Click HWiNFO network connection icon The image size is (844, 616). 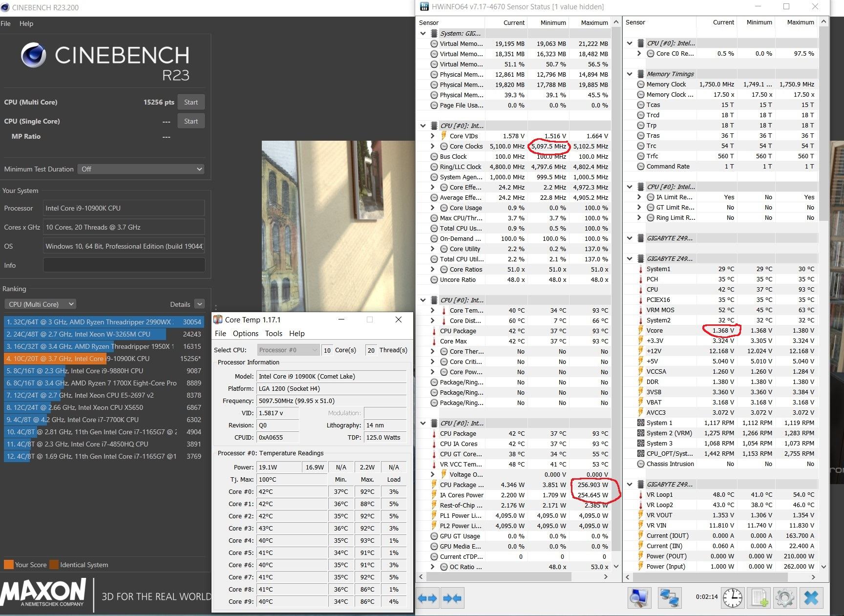(670, 598)
